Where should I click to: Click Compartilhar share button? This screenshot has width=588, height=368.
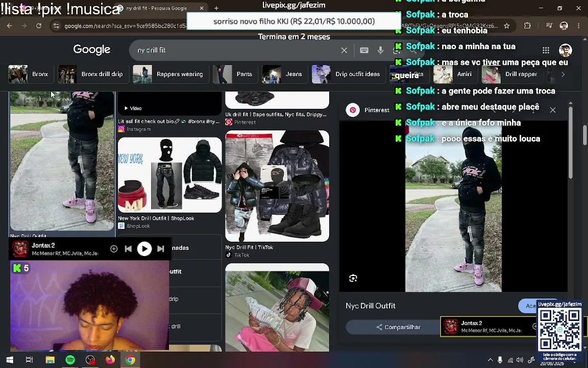pyautogui.click(x=398, y=327)
